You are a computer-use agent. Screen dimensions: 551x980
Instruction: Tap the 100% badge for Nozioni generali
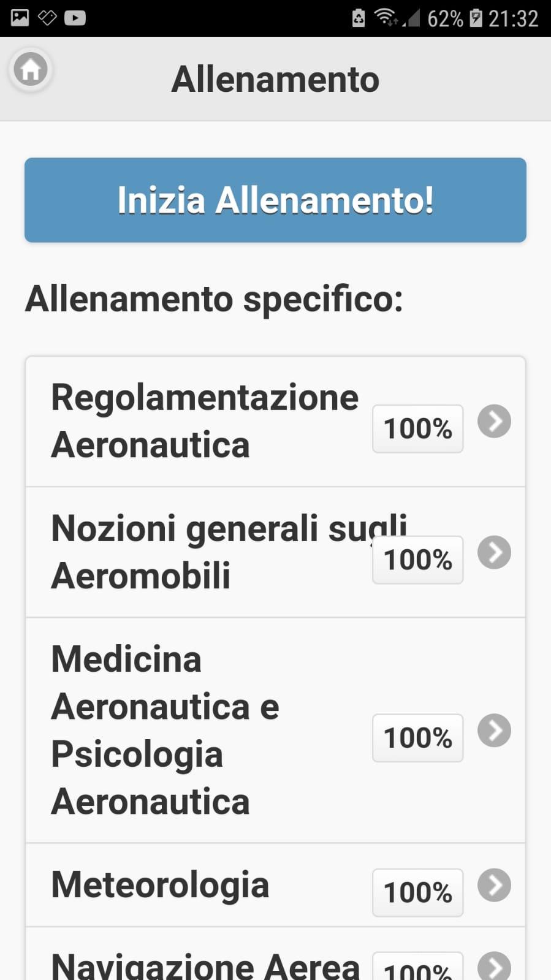(x=417, y=560)
